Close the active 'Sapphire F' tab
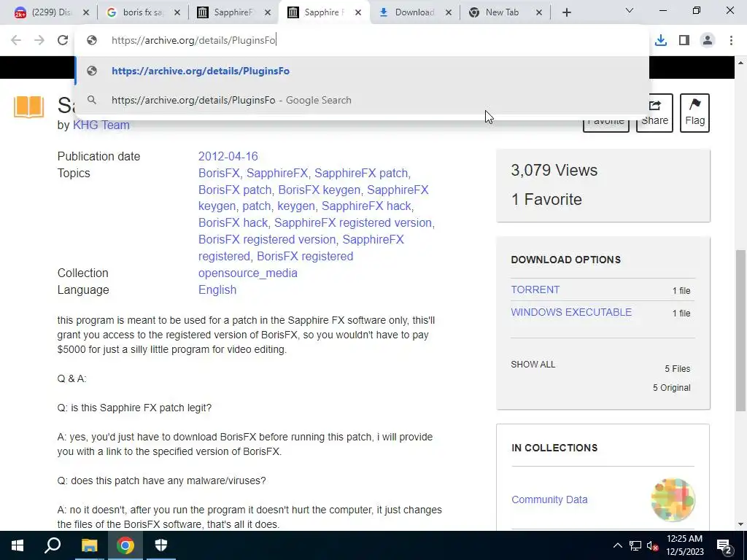This screenshot has height=560, width=747. (358, 12)
